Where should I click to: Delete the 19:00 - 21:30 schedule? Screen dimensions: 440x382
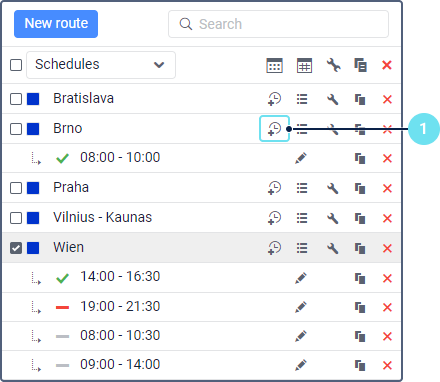coord(387,307)
